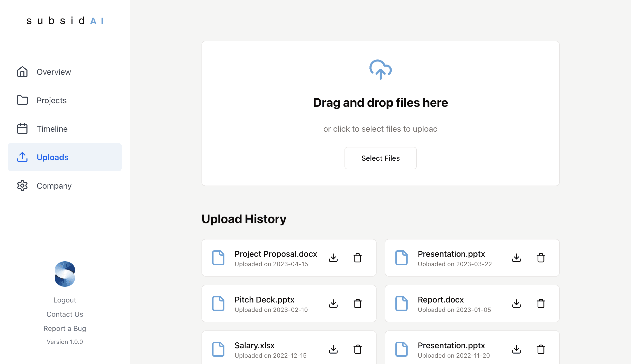Click the Projects folder icon
Viewport: 631px width, 364px height.
click(22, 100)
